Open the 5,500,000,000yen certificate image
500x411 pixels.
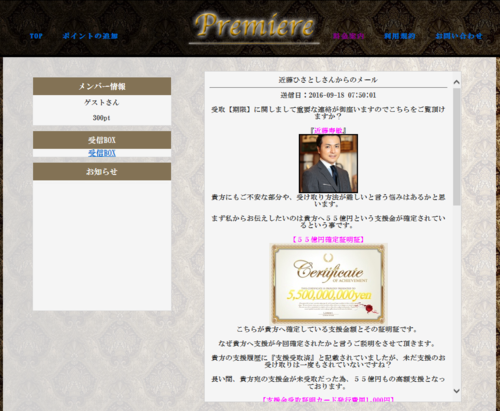point(328,283)
